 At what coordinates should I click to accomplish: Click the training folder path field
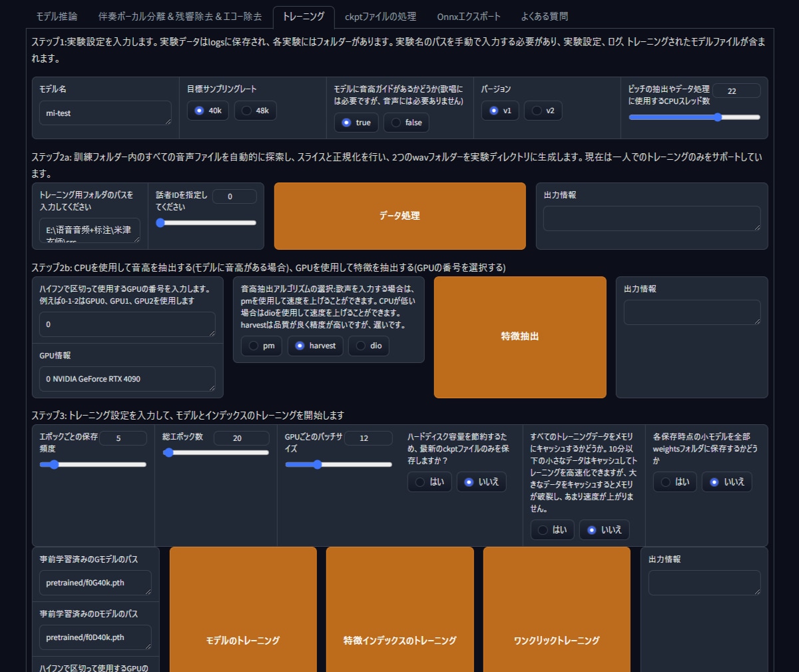point(90,230)
